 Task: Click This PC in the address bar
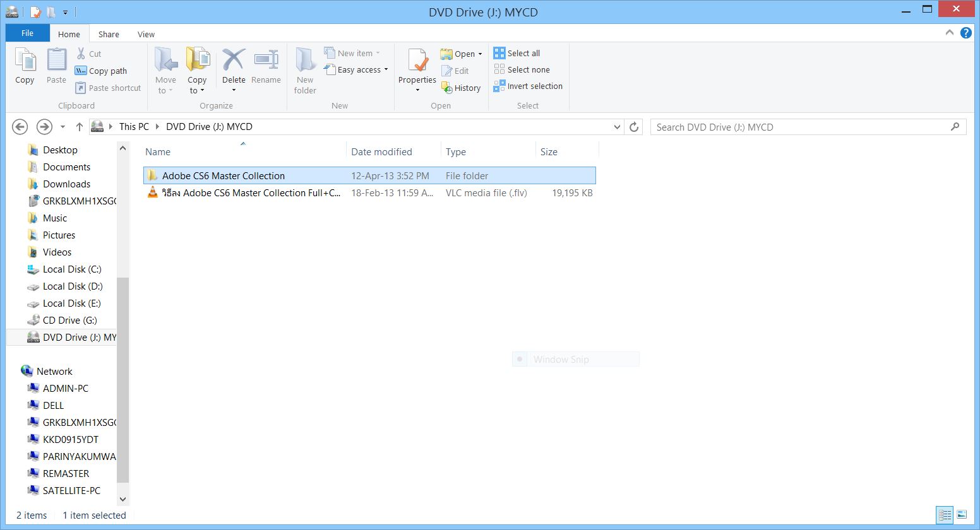134,127
